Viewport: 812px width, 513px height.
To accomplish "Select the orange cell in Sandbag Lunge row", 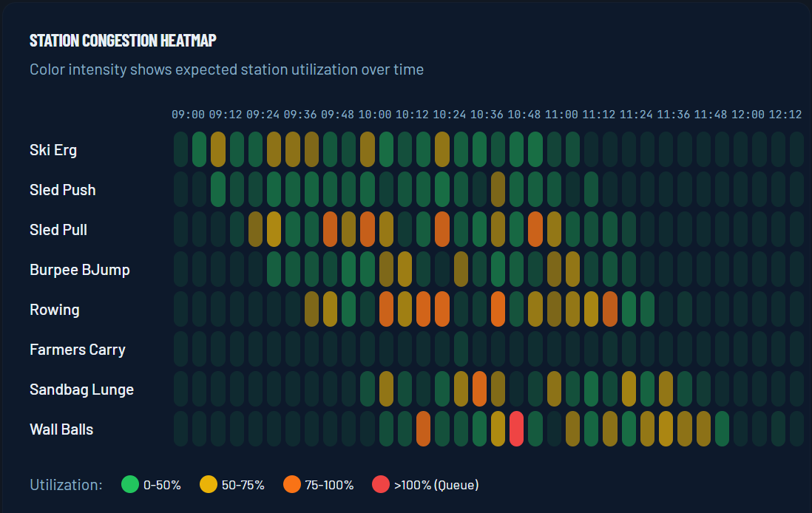I will [479, 389].
